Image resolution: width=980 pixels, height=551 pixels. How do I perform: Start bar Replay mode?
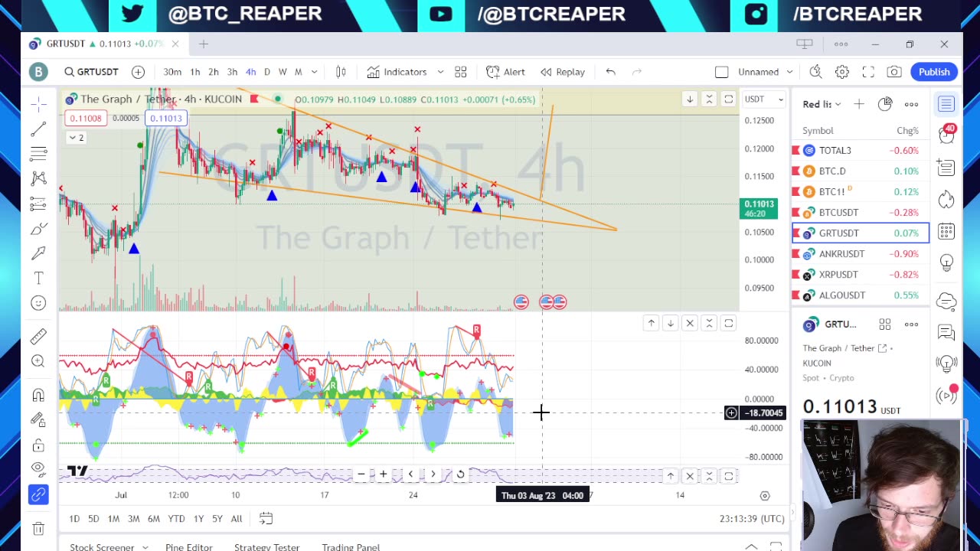tap(563, 72)
